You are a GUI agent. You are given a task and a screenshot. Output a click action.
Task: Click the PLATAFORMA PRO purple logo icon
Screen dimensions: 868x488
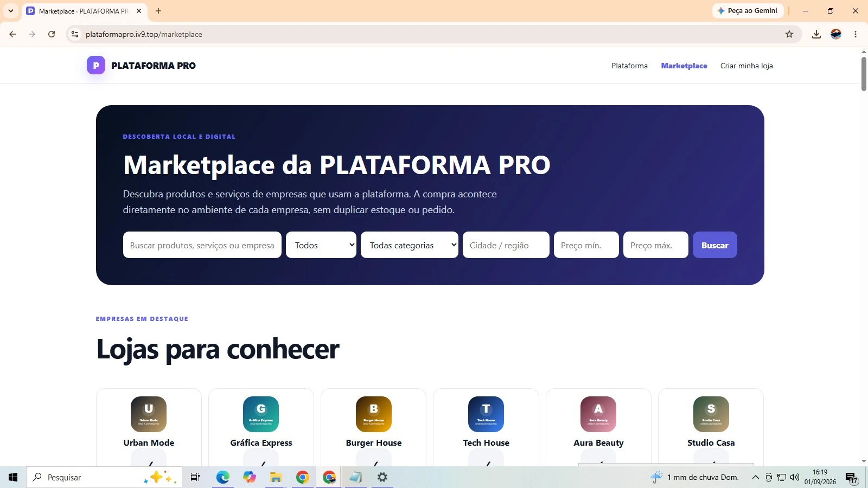96,66
